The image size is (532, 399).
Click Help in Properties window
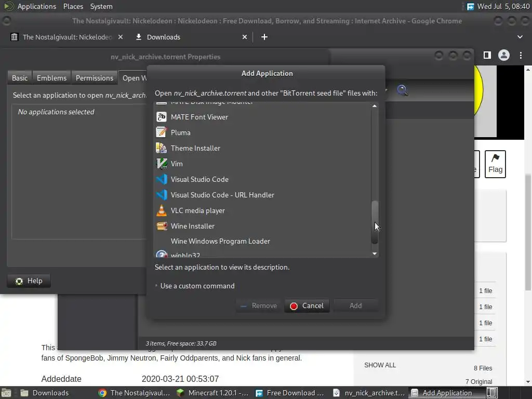29,281
